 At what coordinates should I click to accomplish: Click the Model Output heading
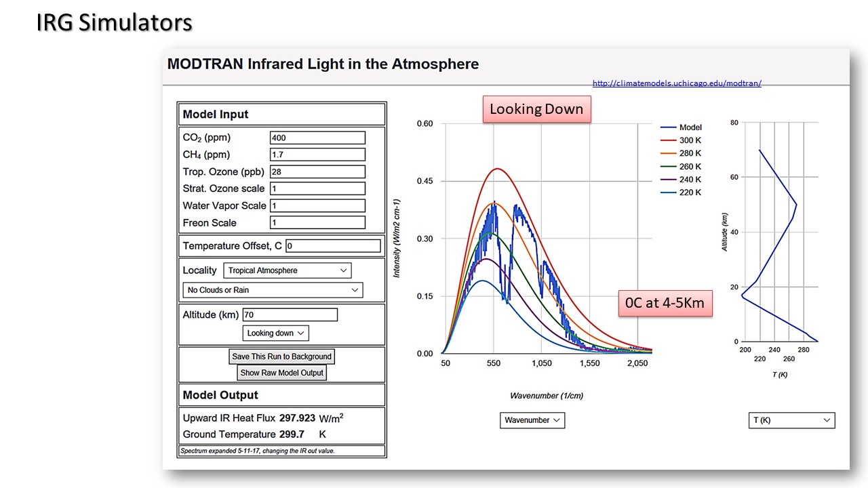pos(220,395)
